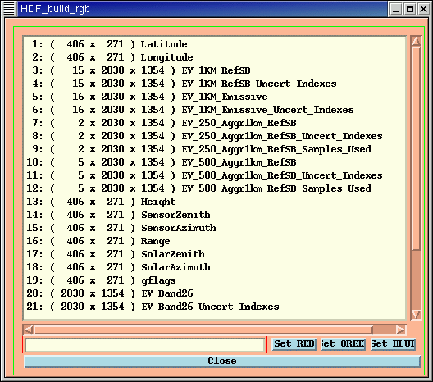This screenshot has height=382, width=433.
Task: Click the Set RED button
Action: click(x=294, y=344)
